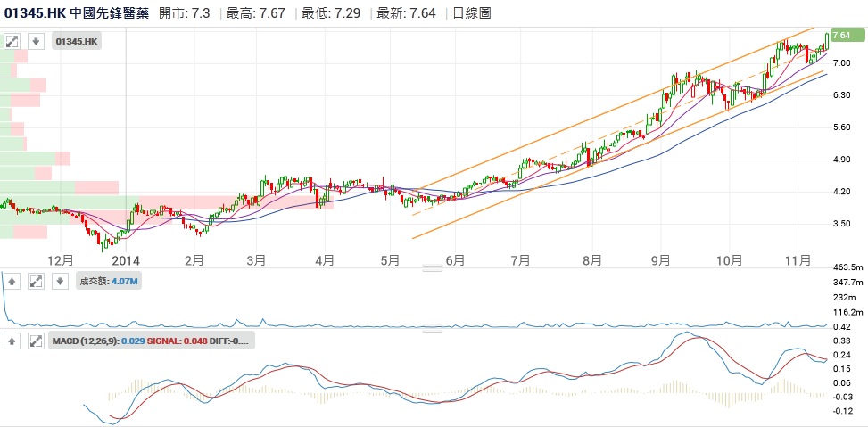Click resize handle between price and volume panels
Viewport: 868px width, 427px height.
[433, 267]
